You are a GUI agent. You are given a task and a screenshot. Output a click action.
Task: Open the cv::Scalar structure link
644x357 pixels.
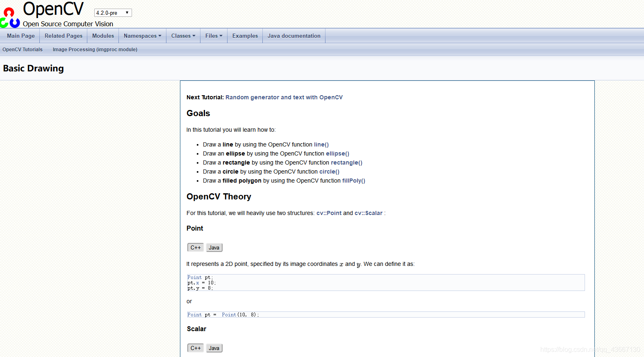pos(369,213)
